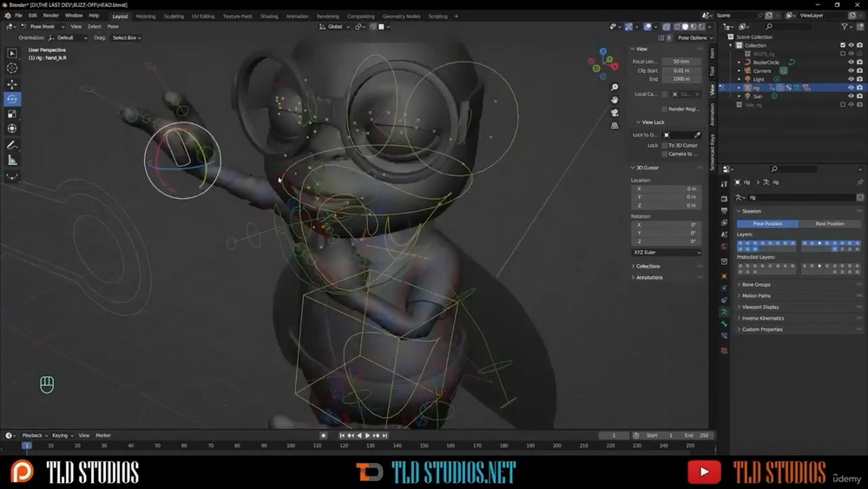Image resolution: width=868 pixels, height=489 pixels.
Task: Switch perspective/orthographic grid icon
Action: pyautogui.click(x=615, y=126)
